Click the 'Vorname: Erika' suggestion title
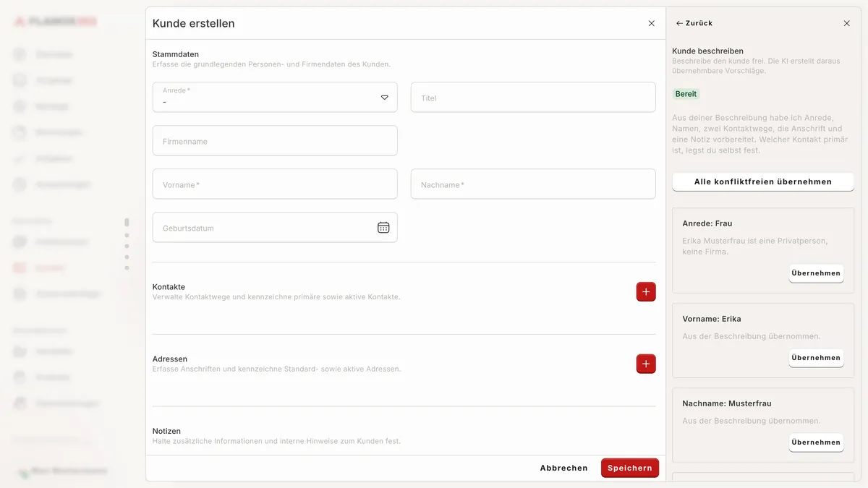 click(712, 319)
